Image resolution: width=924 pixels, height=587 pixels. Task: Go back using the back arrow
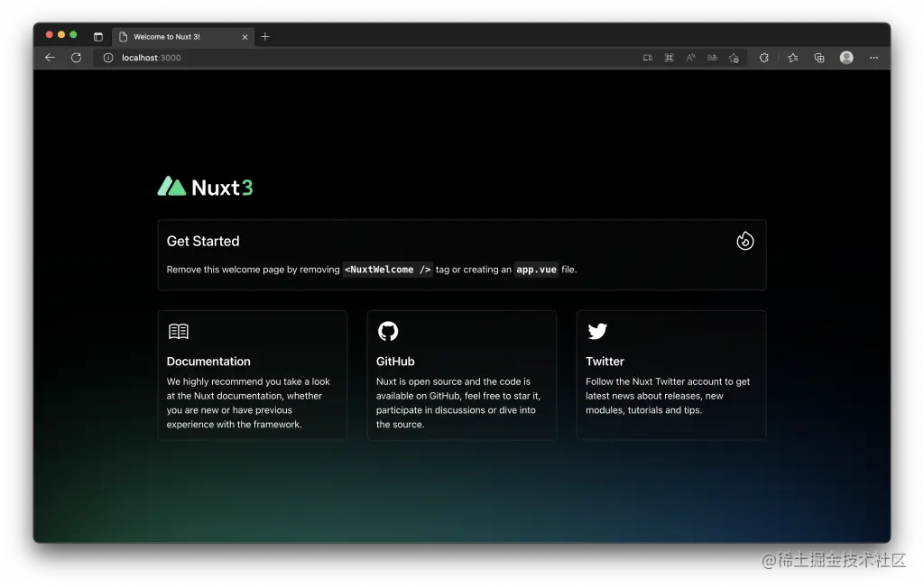point(51,57)
